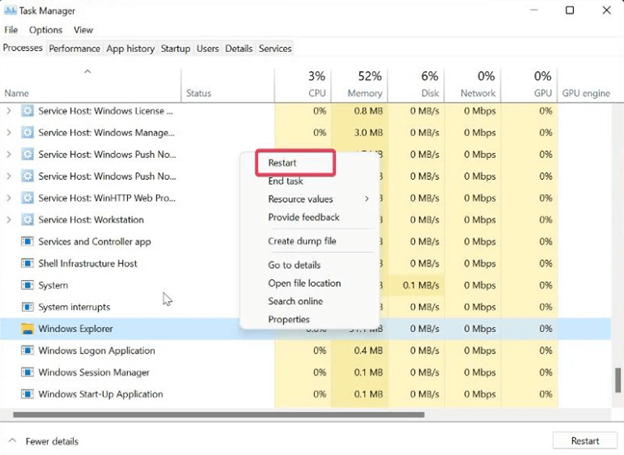
Task: Choose Restart from the context menu
Action: pos(283,163)
